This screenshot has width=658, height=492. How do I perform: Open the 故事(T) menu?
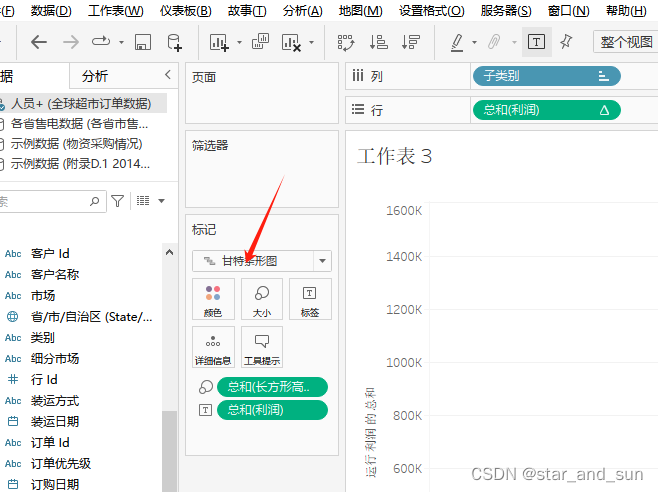[x=247, y=10]
